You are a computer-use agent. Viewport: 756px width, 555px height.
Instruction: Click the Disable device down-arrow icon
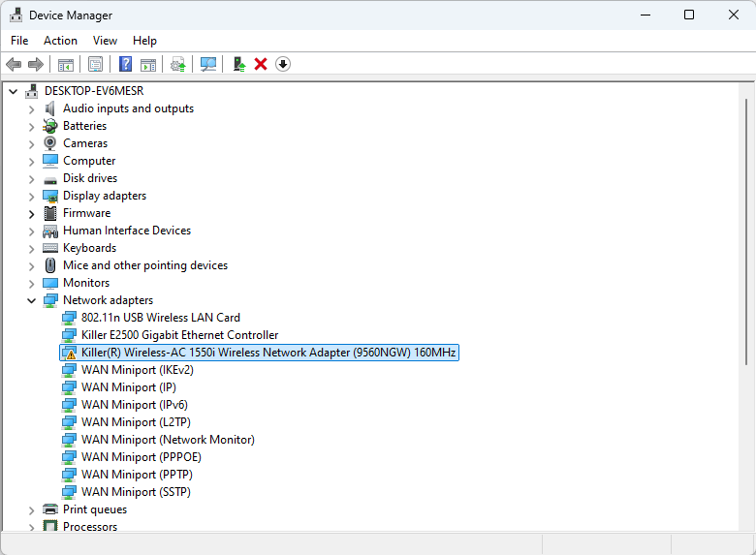coord(283,64)
